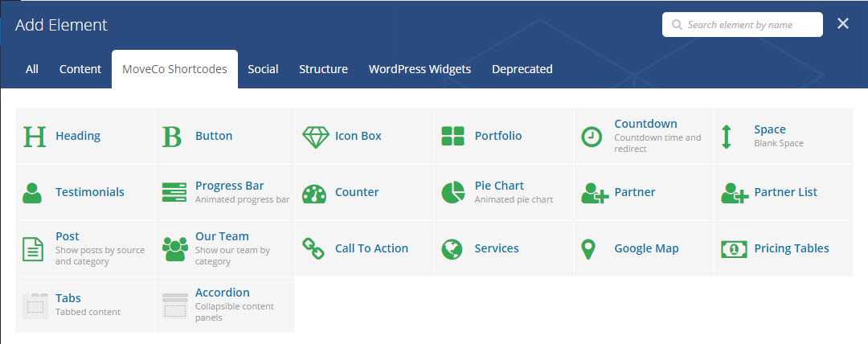Image resolution: width=868 pixels, height=344 pixels.
Task: Click the Heading element H icon
Action: (x=35, y=137)
